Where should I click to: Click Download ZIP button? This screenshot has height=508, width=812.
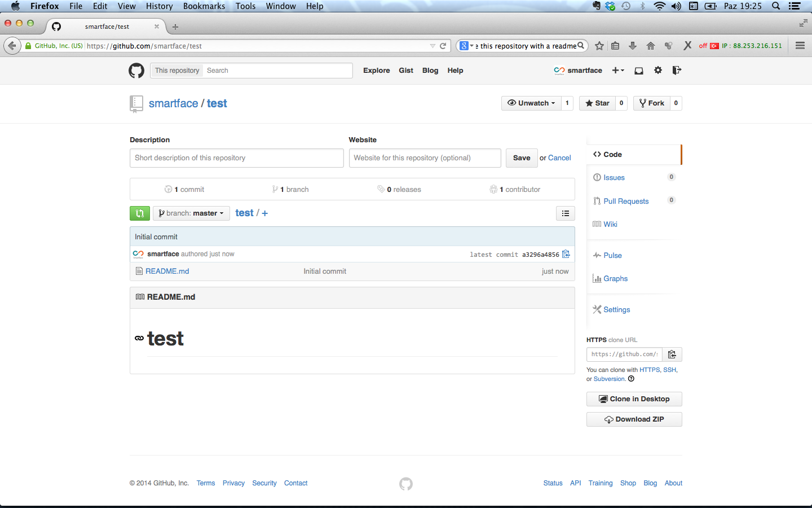pyautogui.click(x=634, y=419)
